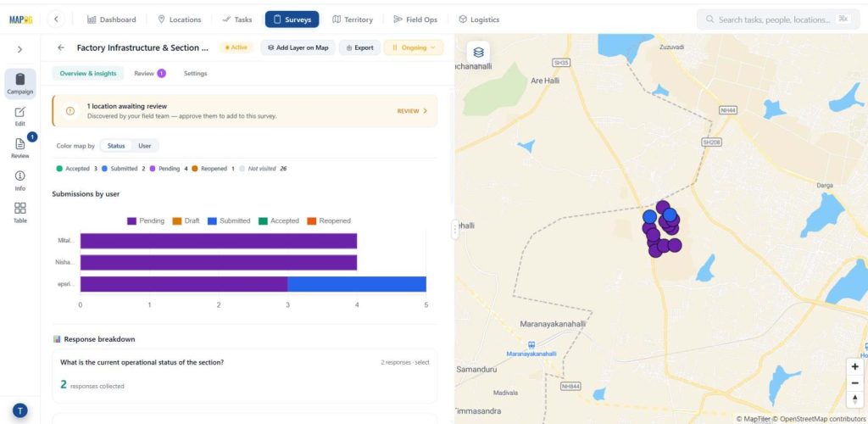Image resolution: width=868 pixels, height=424 pixels.
Task: Click the REVIEW link in the banner
Action: click(x=413, y=111)
